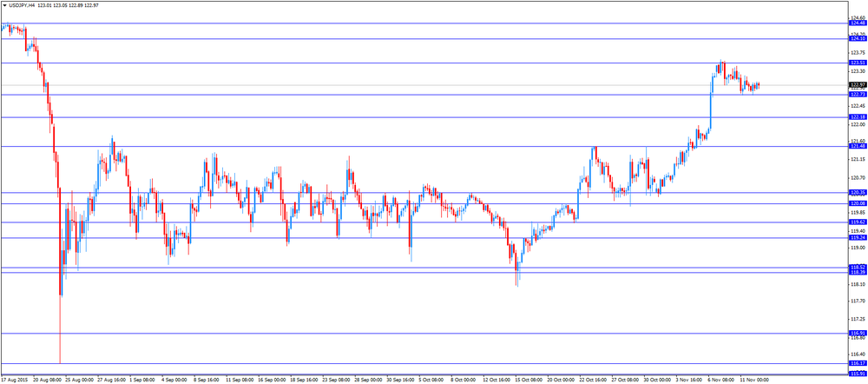
Task: Click the 116.40 price scale label
Action: [858, 354]
